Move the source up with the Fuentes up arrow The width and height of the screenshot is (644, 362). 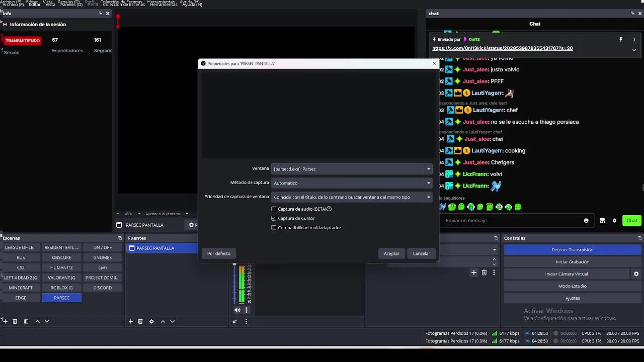click(x=163, y=321)
